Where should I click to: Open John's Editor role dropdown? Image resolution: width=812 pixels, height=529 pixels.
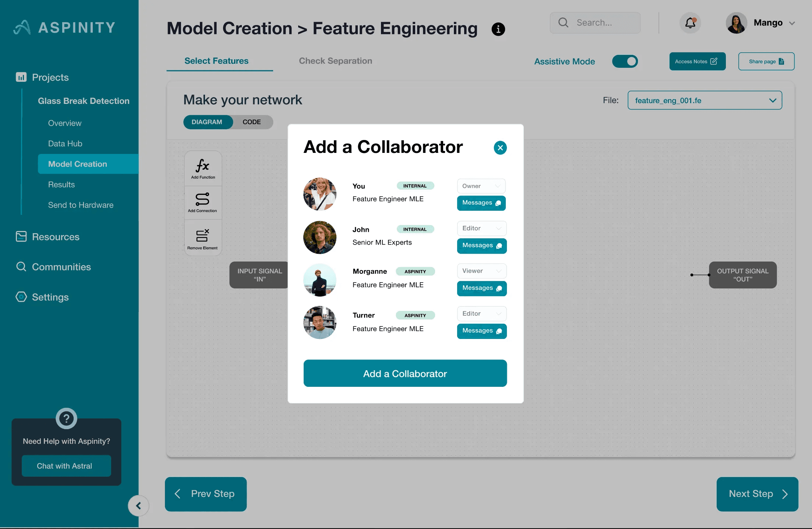click(x=481, y=228)
